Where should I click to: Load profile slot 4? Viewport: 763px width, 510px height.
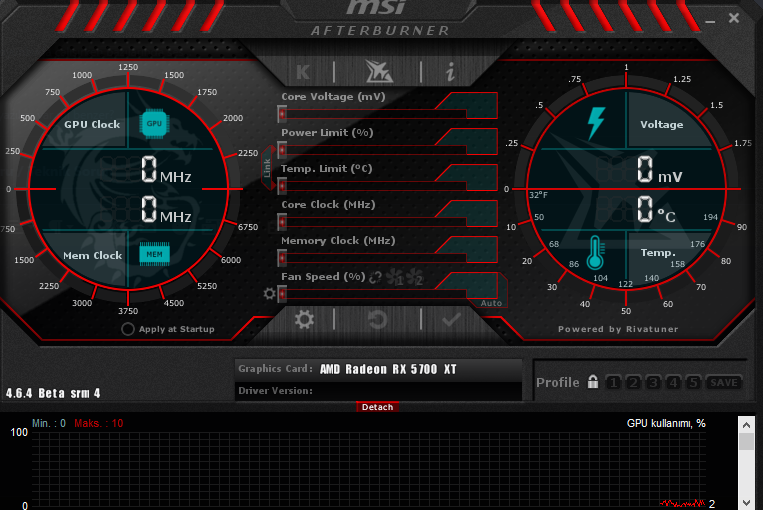pyautogui.click(x=673, y=382)
